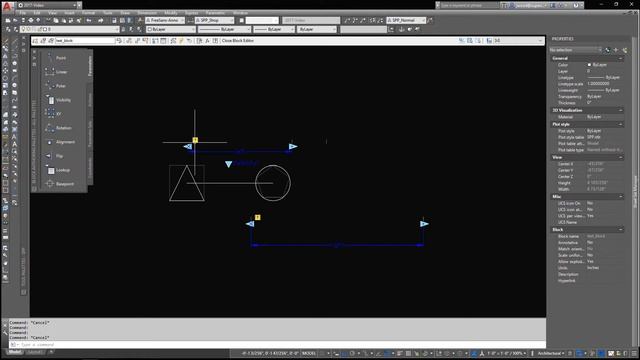Collapse the 3D Visualization section
The width and height of the screenshot is (640, 360).
pyautogui.click(x=620, y=110)
